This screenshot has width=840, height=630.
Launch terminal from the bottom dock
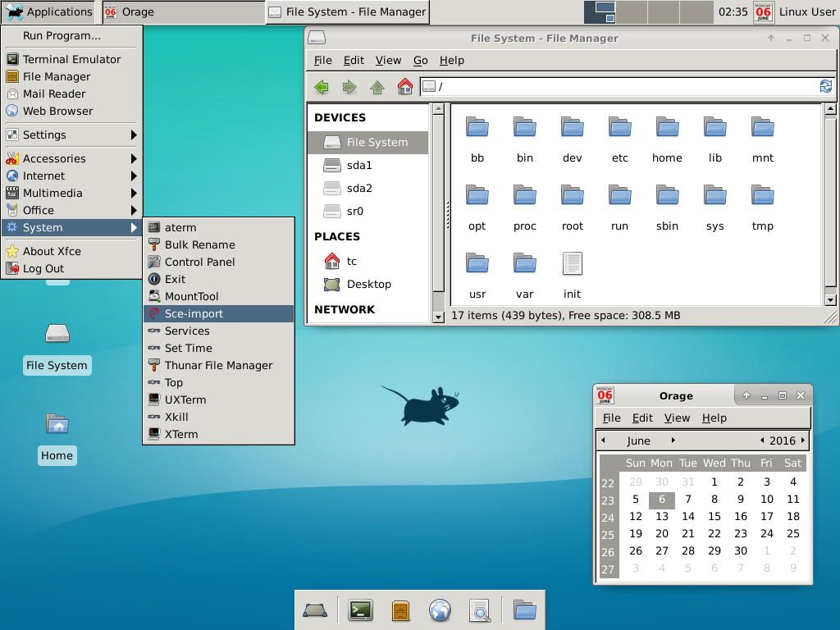[x=360, y=609]
